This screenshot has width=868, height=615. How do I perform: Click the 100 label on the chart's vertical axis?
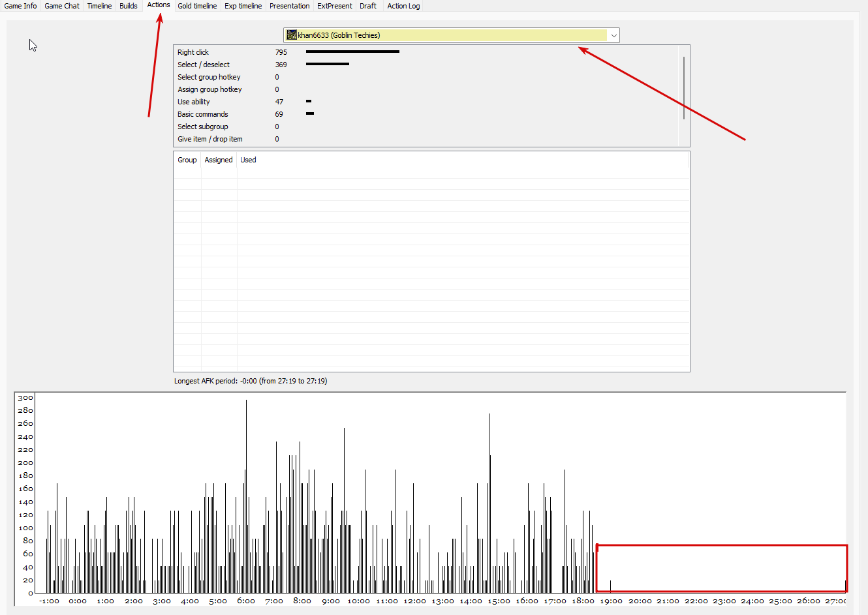[25, 528]
